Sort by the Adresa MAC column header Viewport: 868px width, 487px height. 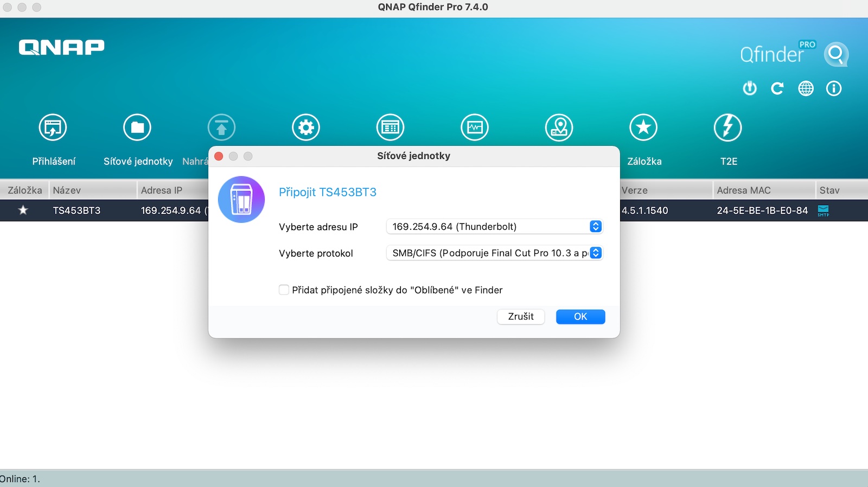coord(764,190)
